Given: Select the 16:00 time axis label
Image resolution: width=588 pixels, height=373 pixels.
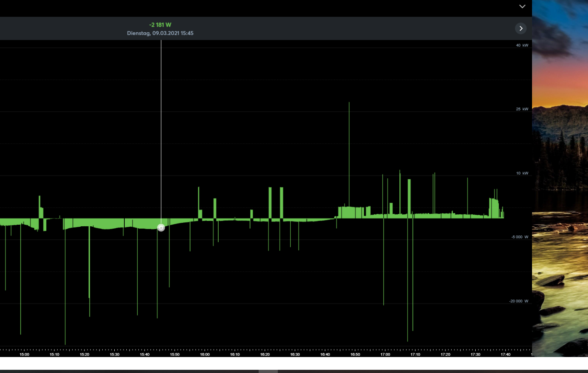Looking at the screenshot, I should click(205, 354).
